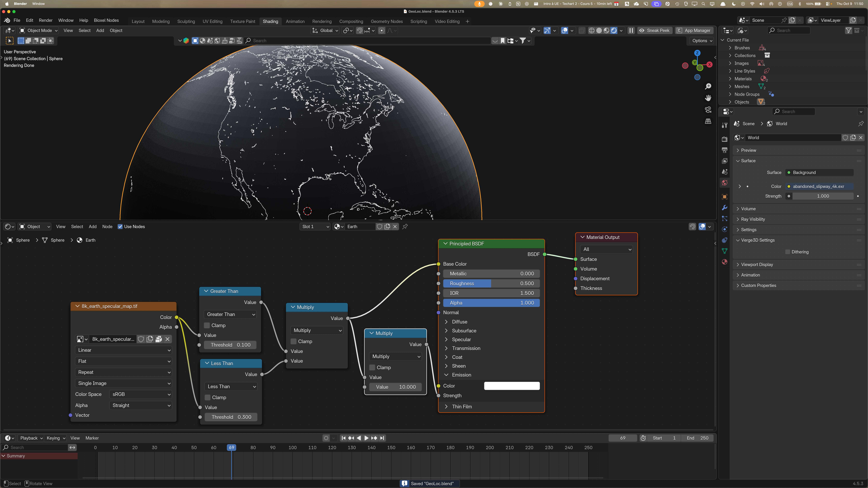Select material preview viewport shading
Viewport: 868px width, 488px height.
coord(607,31)
